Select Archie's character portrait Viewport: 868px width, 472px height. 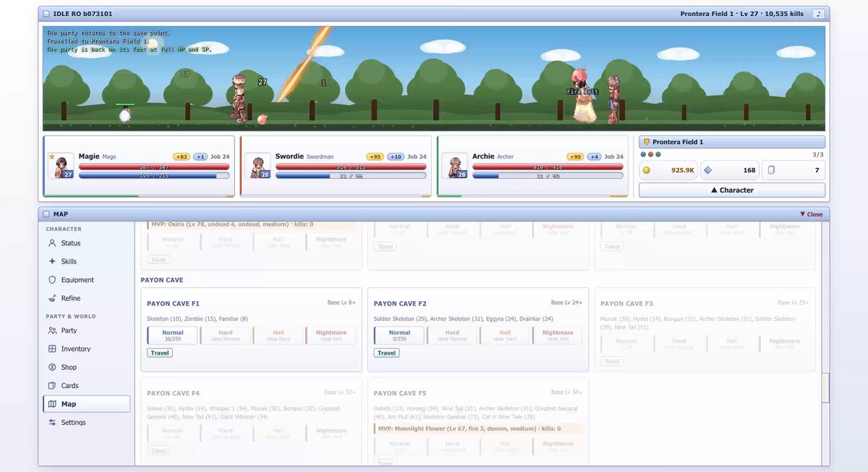point(454,166)
